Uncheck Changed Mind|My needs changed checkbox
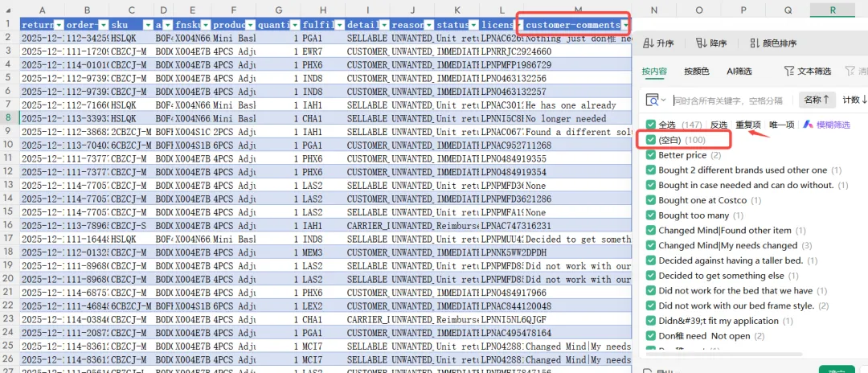This screenshot has width=868, height=373. coord(651,245)
